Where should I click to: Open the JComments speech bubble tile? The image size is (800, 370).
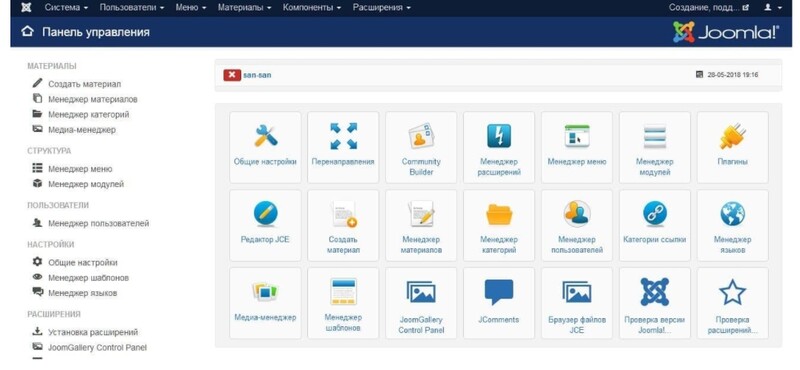click(499, 303)
